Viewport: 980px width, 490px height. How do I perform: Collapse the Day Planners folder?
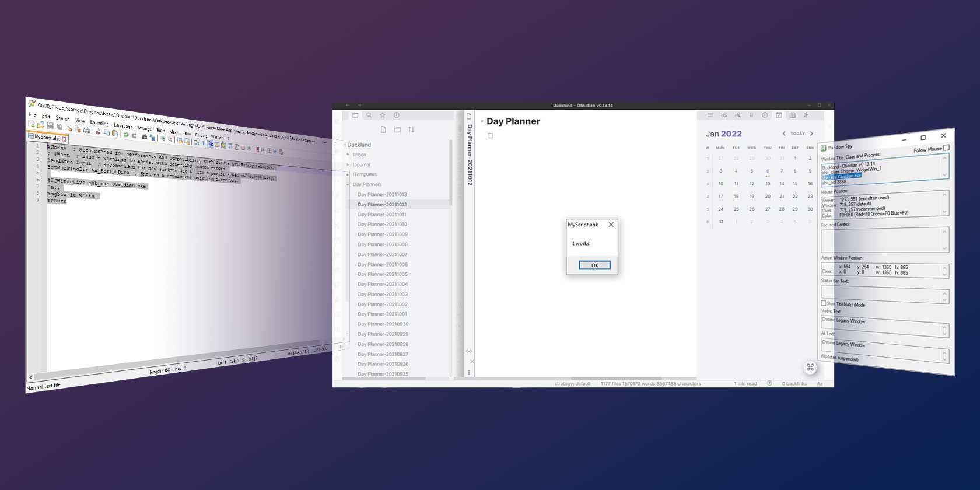click(348, 184)
